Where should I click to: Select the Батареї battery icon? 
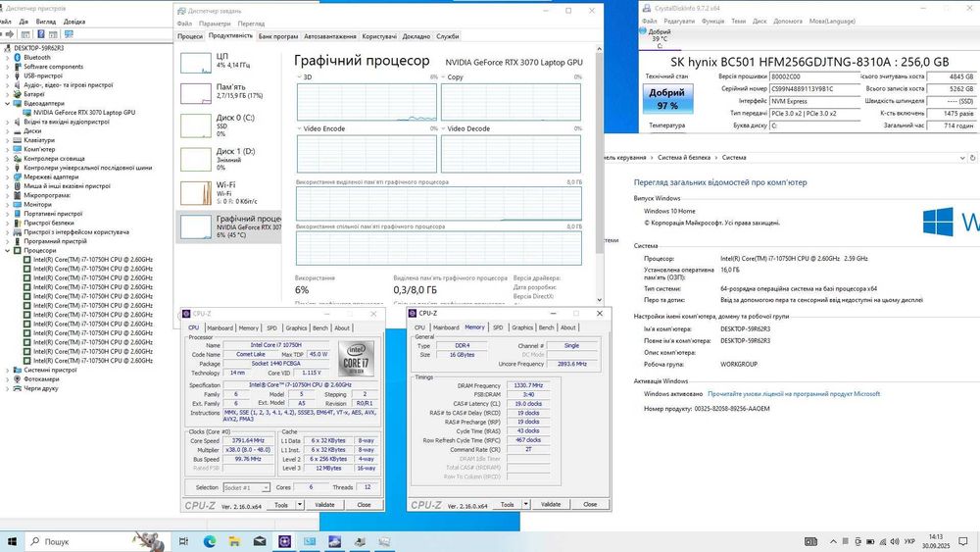click(18, 94)
